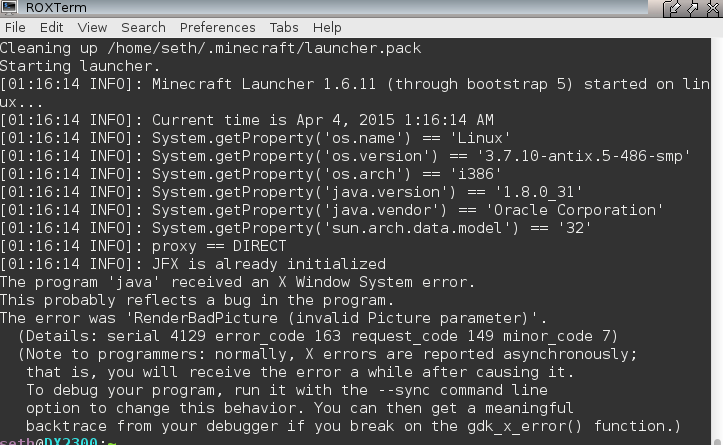
Task: Open the Search menu
Action: click(x=143, y=28)
